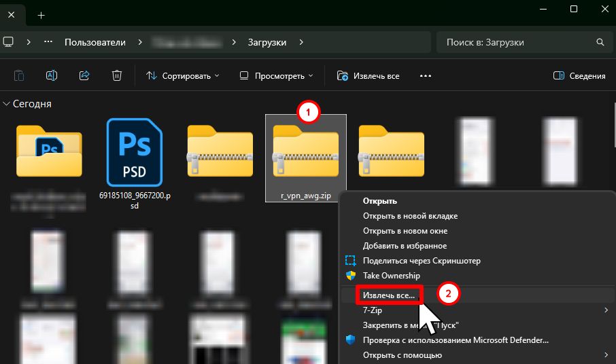Click the Delete trash can toolbar icon
616x364 pixels.
(x=117, y=75)
